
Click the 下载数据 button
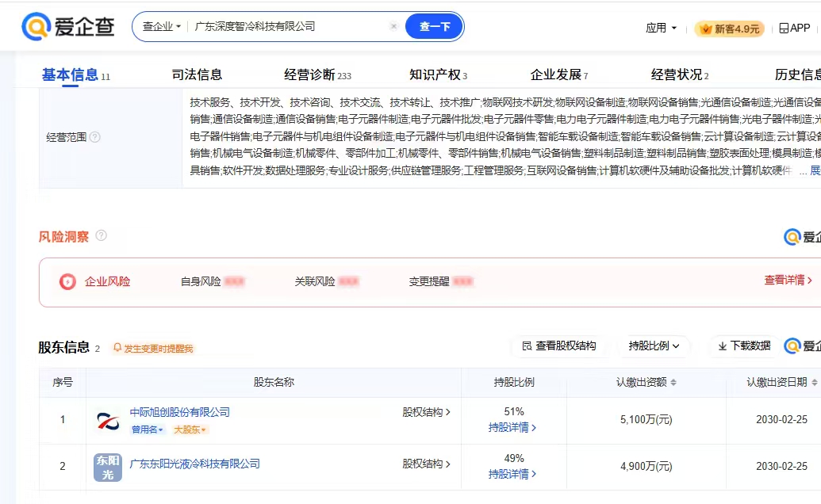744,346
